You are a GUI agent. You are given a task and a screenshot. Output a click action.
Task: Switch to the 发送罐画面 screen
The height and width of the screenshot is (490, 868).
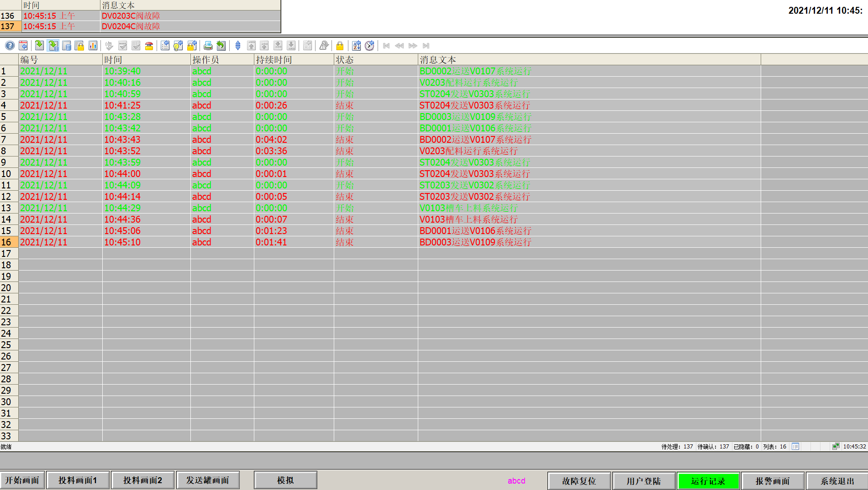pyautogui.click(x=208, y=480)
